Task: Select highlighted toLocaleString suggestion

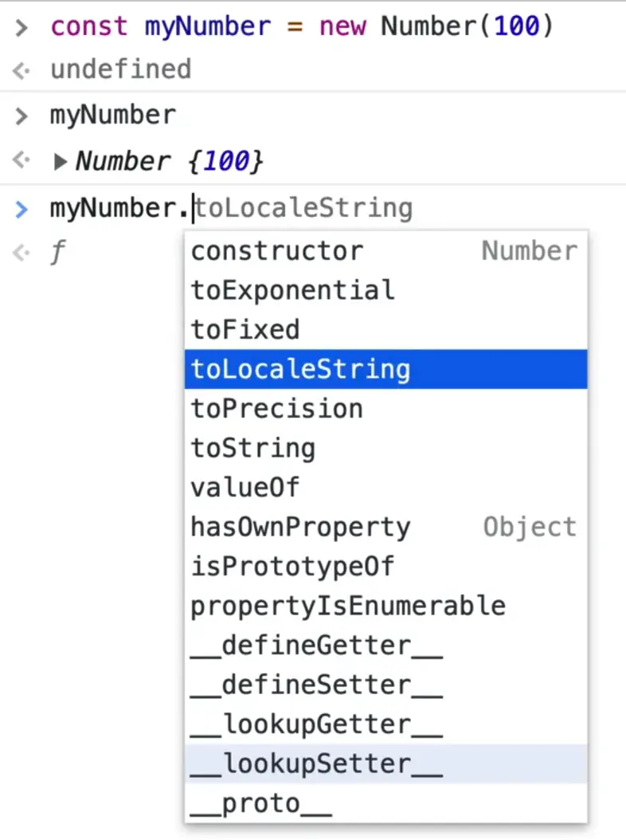Action: point(301,370)
